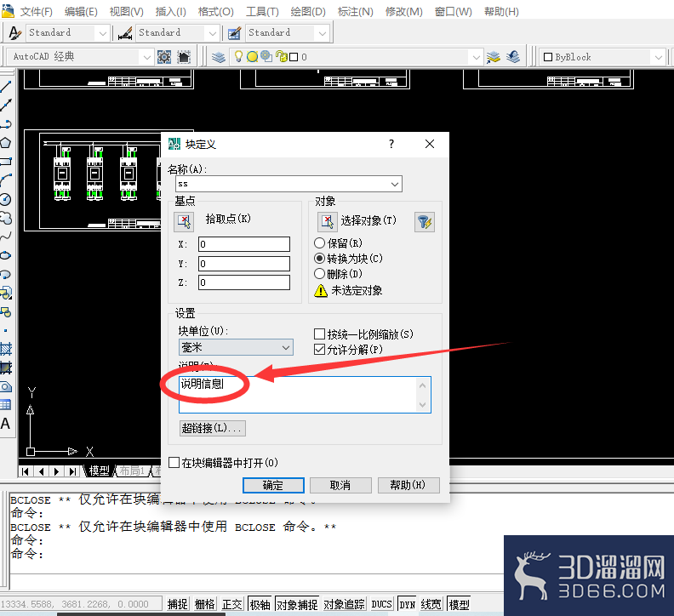Open the dimension style Standard dropdown
The height and width of the screenshot is (616, 674).
click(213, 33)
